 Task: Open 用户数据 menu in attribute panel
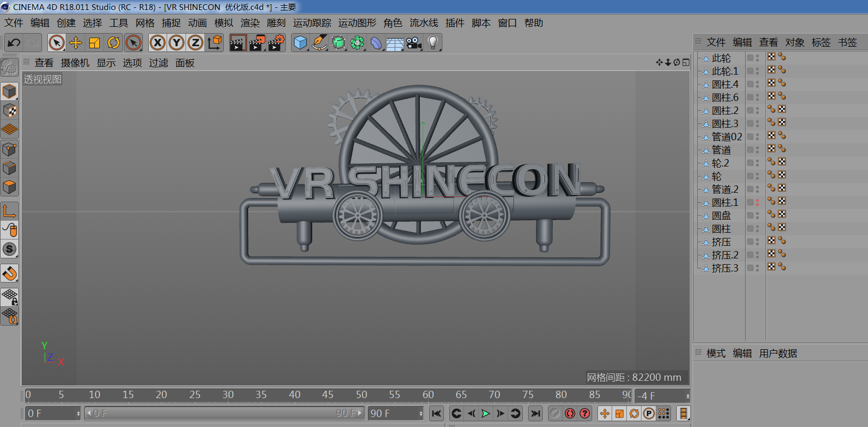click(778, 353)
